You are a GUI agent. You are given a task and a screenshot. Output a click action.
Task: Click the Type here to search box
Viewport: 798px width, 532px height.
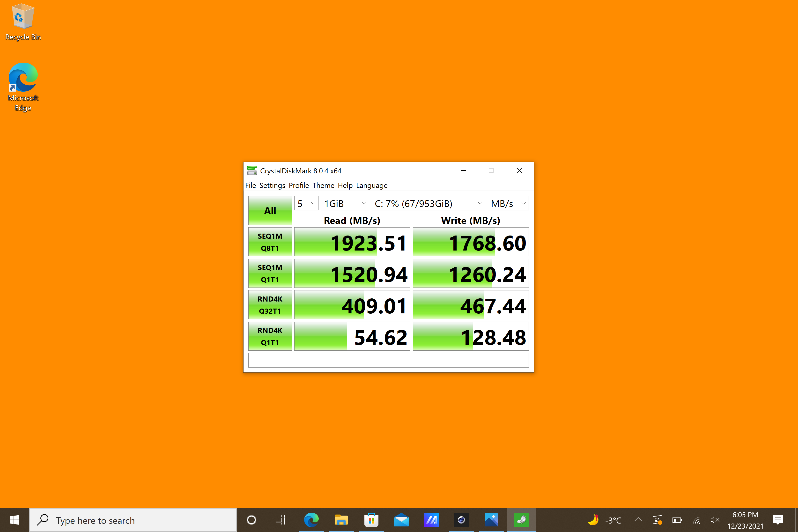(133, 520)
